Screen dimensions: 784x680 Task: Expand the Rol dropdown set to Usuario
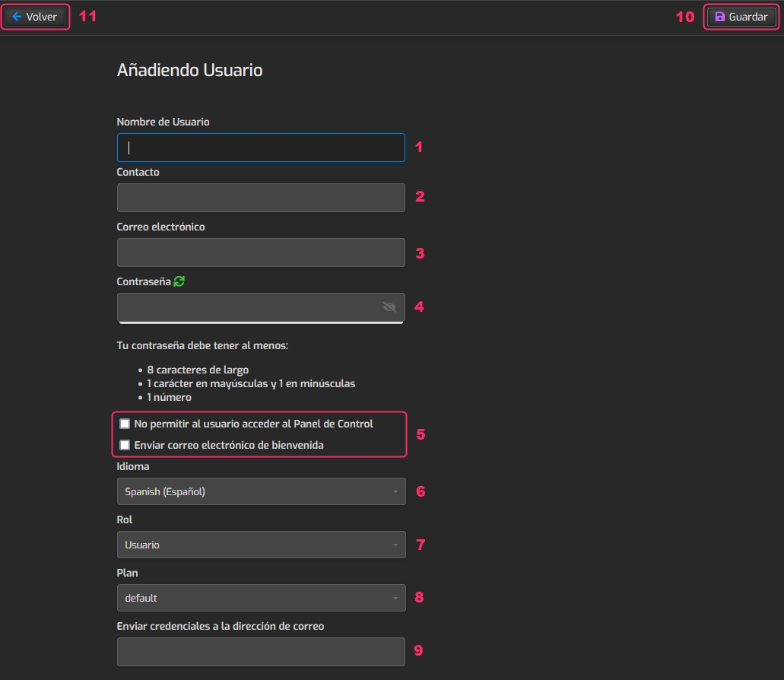[261, 545]
